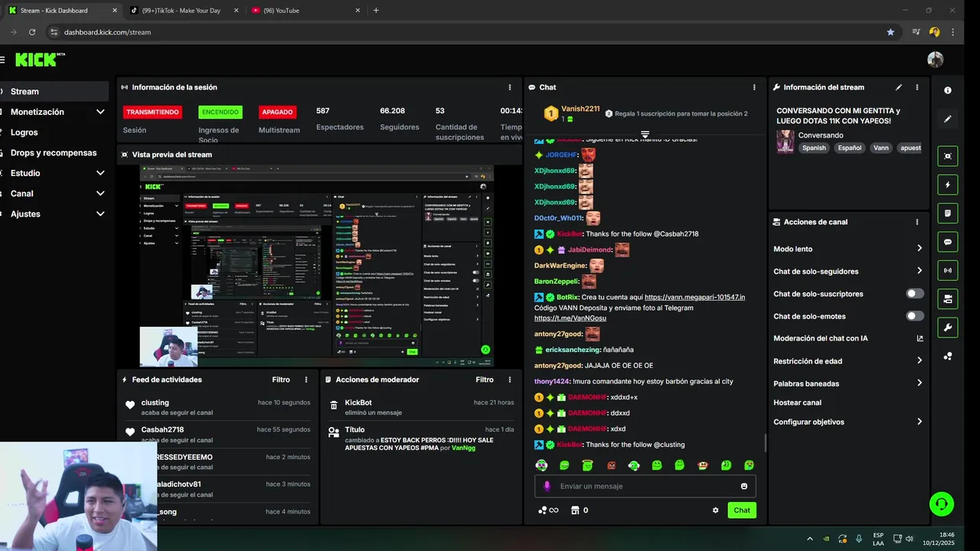
Task: Click the green support headset bubble
Action: click(941, 504)
